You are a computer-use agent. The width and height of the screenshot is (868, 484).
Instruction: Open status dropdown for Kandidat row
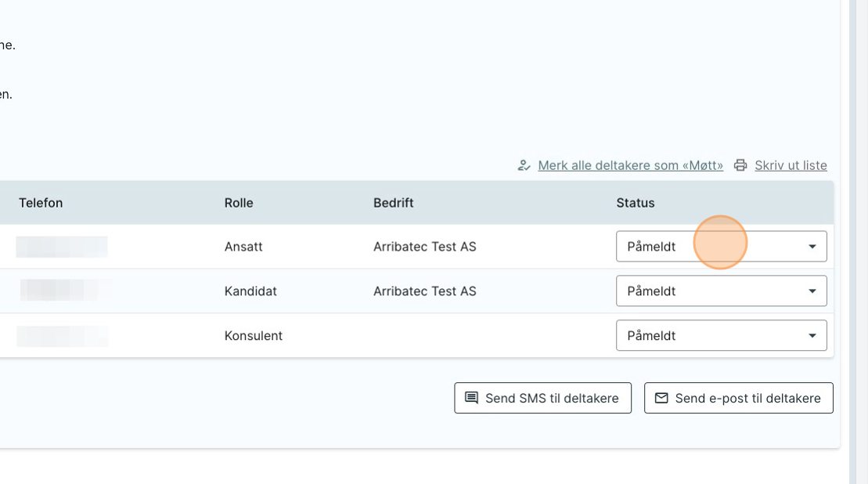pos(721,291)
